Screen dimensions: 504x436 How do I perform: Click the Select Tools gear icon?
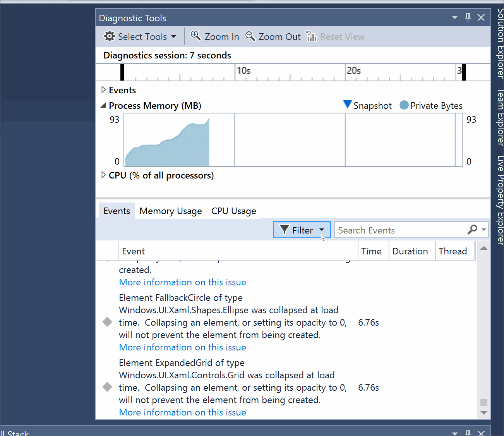(110, 36)
